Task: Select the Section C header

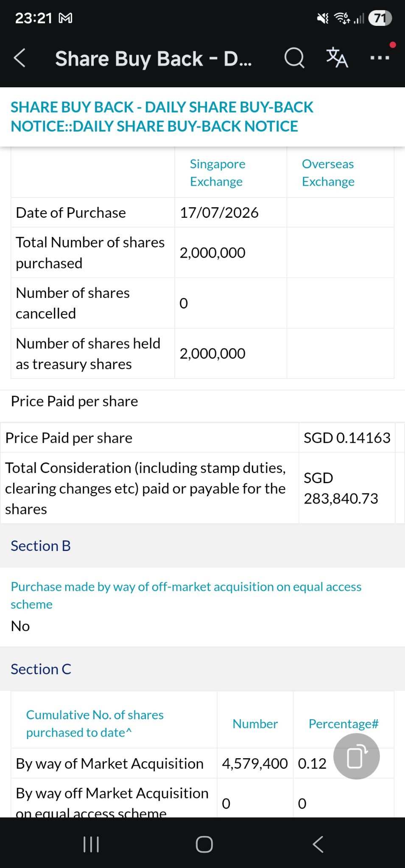Action: (x=41, y=669)
